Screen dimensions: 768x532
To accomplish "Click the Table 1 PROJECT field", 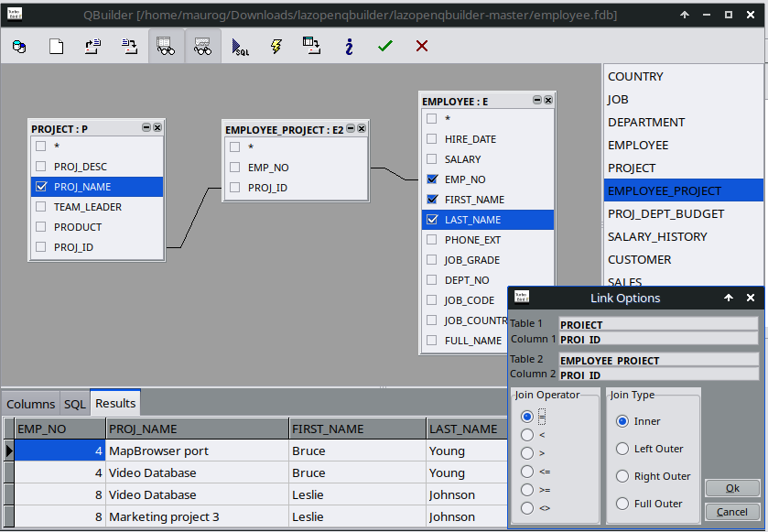I will 659,324.
